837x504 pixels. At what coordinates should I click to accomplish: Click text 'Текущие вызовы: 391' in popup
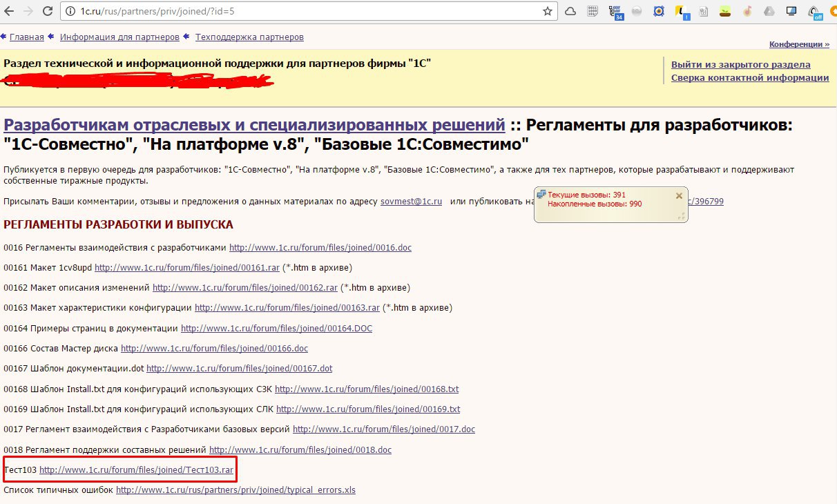(x=586, y=195)
